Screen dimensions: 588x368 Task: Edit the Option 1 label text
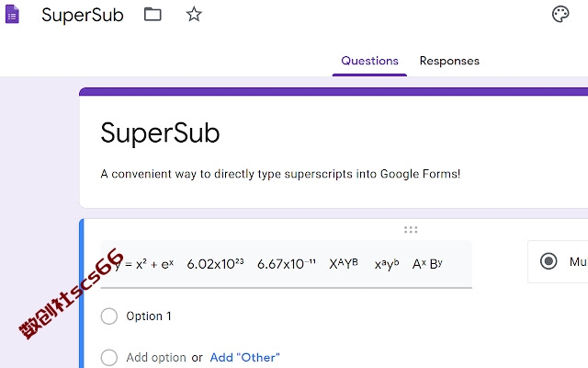pos(149,316)
